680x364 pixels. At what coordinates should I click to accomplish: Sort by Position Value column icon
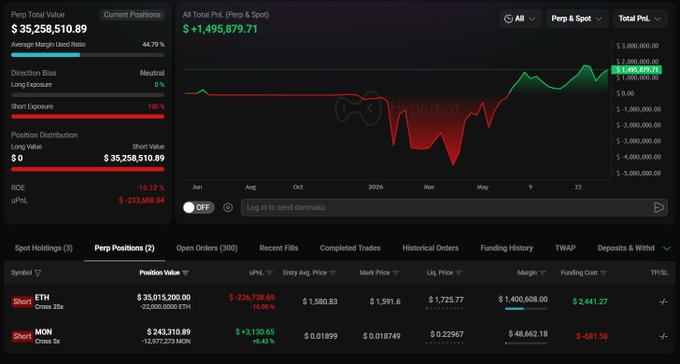(x=186, y=273)
